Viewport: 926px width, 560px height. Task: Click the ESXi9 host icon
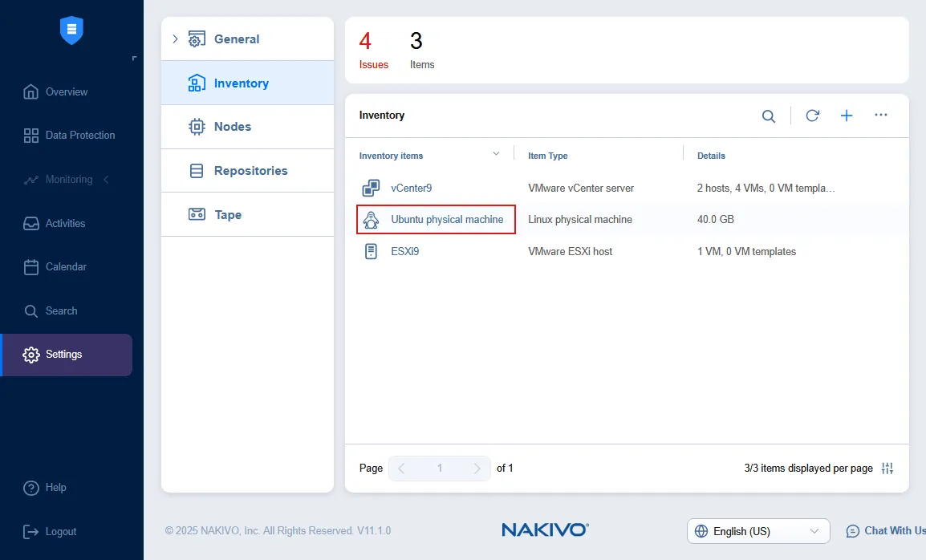point(371,252)
